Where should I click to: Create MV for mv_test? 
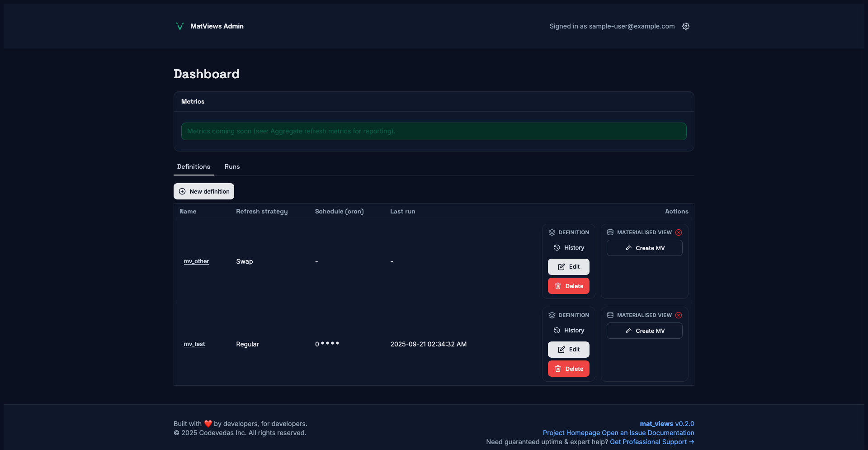tap(644, 331)
